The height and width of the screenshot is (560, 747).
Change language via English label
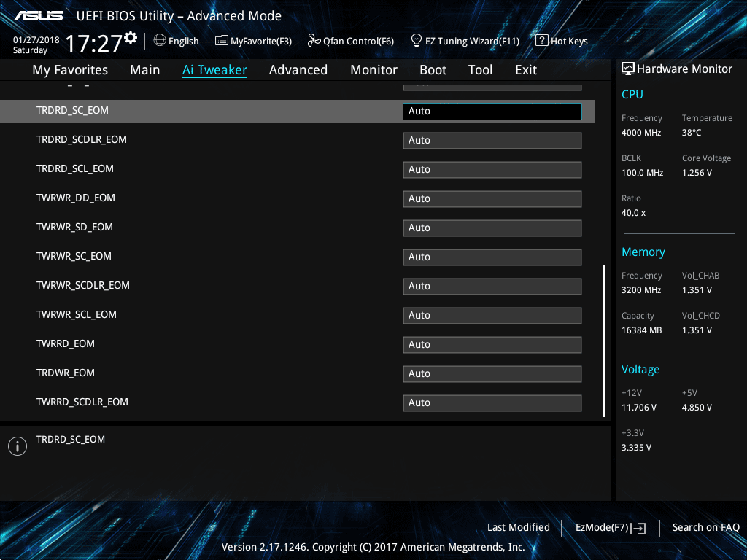click(x=183, y=42)
